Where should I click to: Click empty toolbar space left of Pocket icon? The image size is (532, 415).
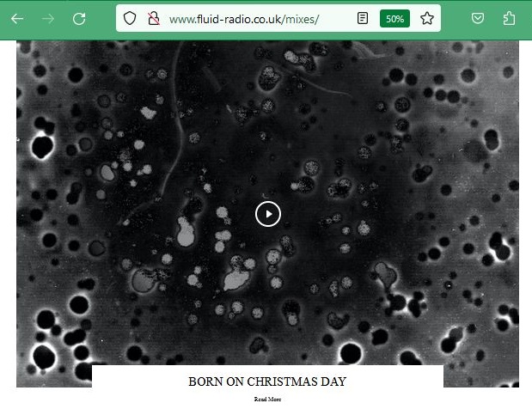456,19
